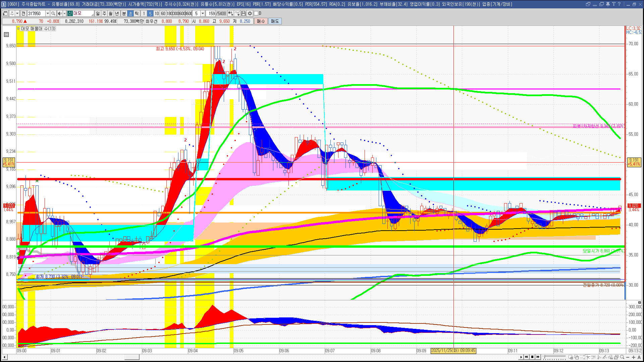Click the speaker sound icon in toolbar
This screenshot has width=644, height=362.
coord(60,13)
